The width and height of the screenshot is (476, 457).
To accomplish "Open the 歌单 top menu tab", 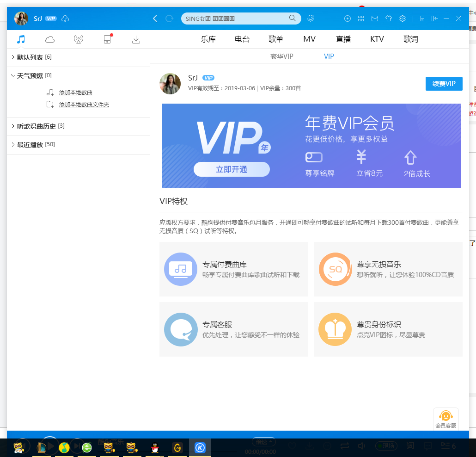I will coord(276,39).
